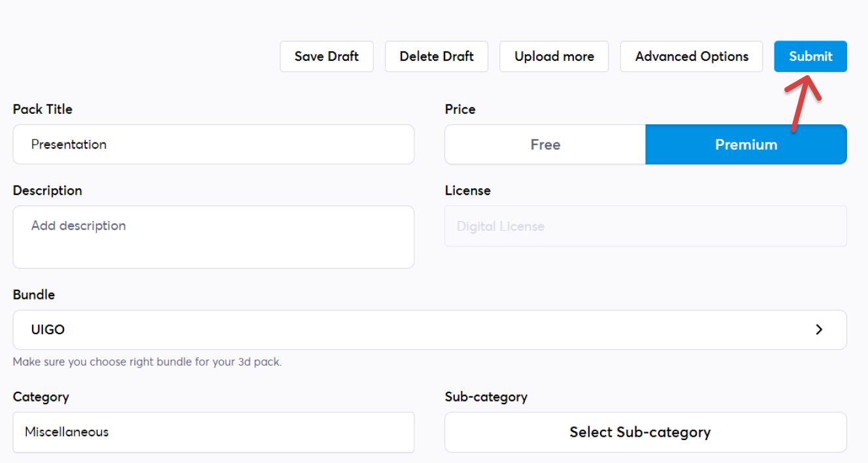Open Advanced Options
868x463 pixels.
(692, 56)
